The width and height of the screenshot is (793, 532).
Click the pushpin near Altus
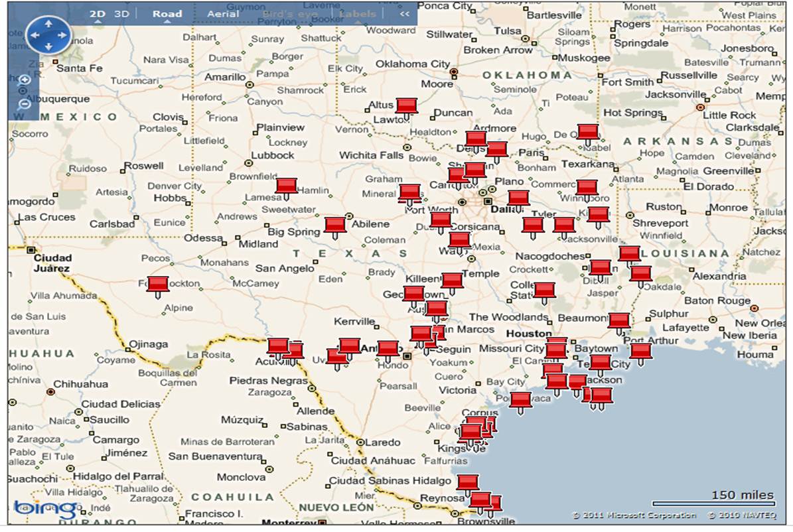406,104
